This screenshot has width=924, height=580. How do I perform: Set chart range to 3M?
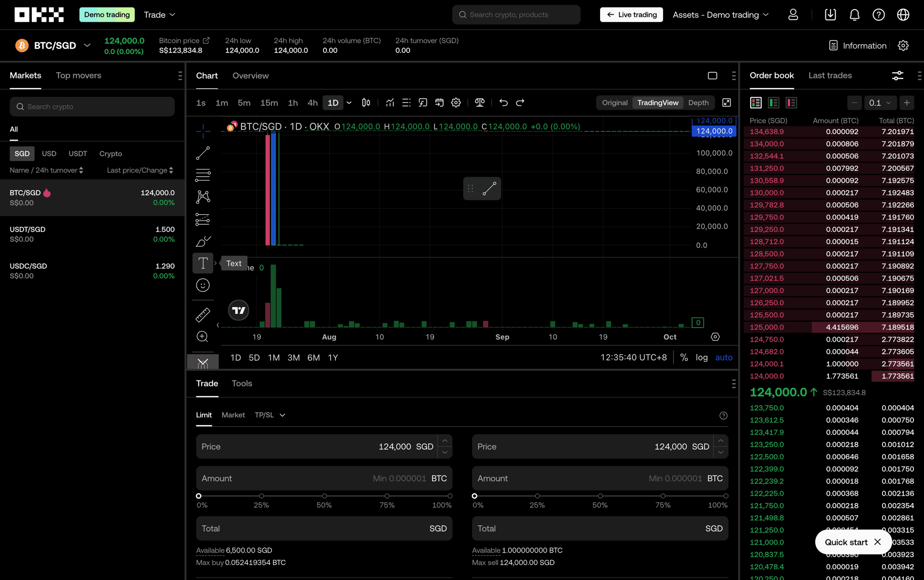tap(294, 358)
